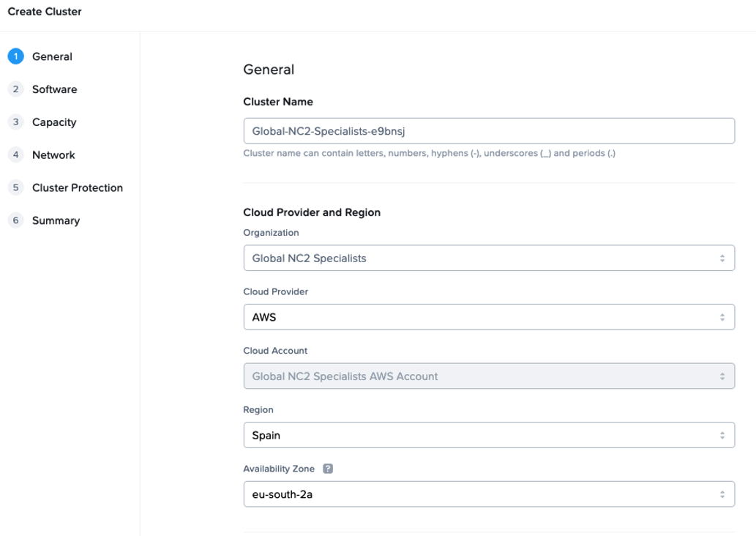Click the step 4 number badge
Screen dimensions: 756x536
[x=15, y=155]
